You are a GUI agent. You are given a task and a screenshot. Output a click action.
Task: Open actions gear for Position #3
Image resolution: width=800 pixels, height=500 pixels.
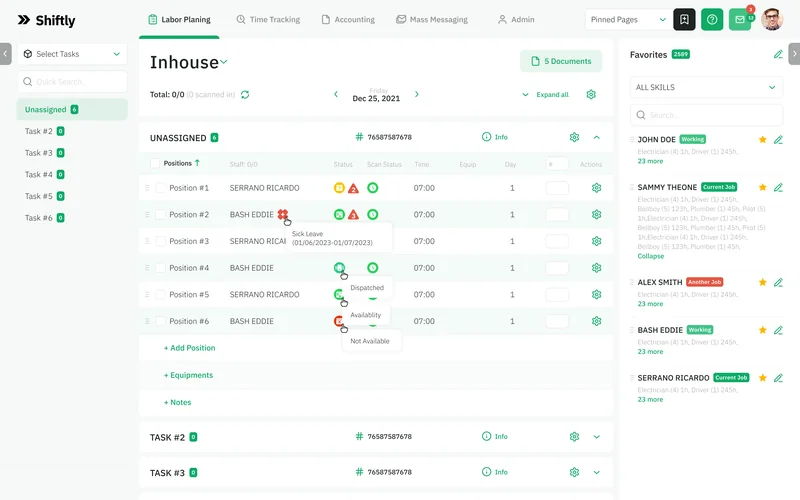pyautogui.click(x=596, y=241)
